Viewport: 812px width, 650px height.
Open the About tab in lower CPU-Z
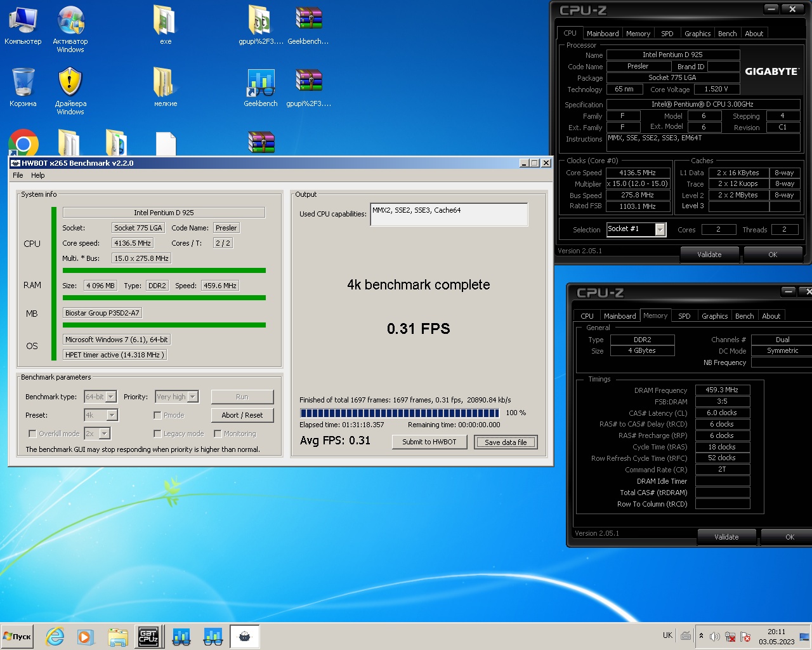[x=771, y=316]
